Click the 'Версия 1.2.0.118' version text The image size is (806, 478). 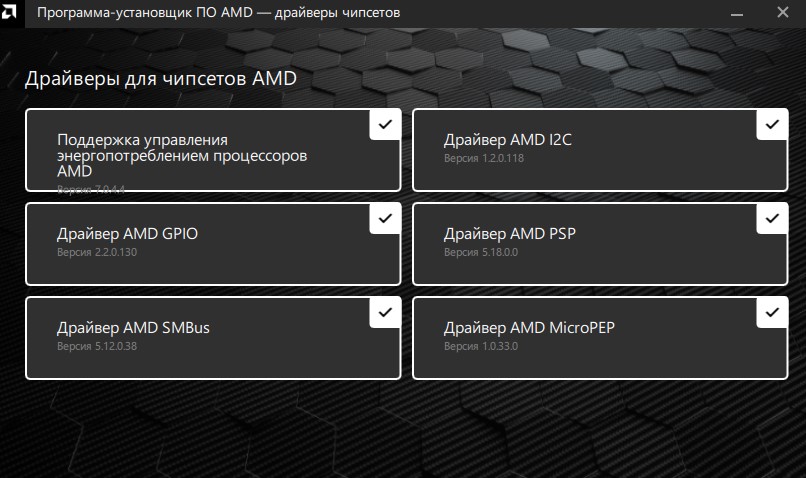(484, 158)
